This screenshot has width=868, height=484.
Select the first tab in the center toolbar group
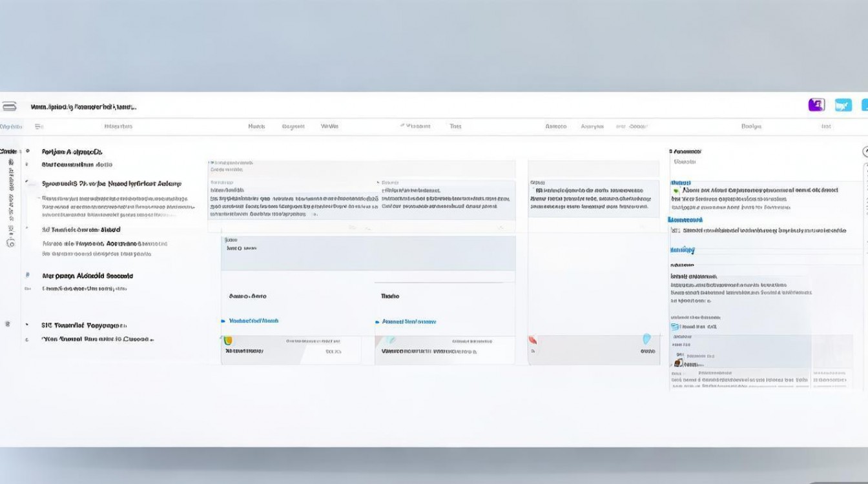tap(256, 126)
